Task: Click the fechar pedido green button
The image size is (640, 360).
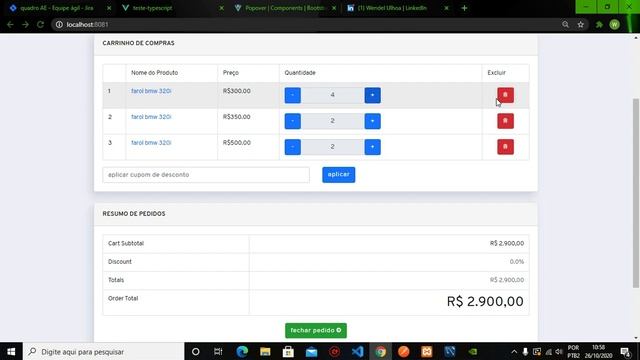Action: point(316,330)
